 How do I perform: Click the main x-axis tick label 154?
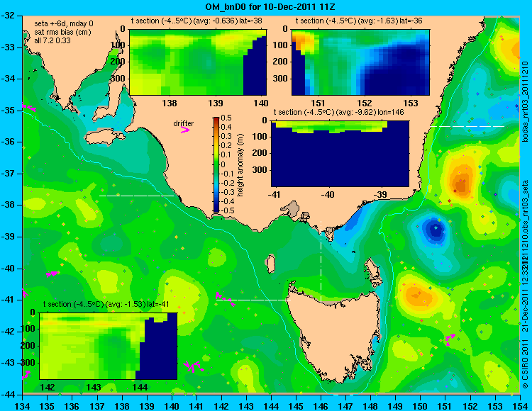click(x=520, y=405)
